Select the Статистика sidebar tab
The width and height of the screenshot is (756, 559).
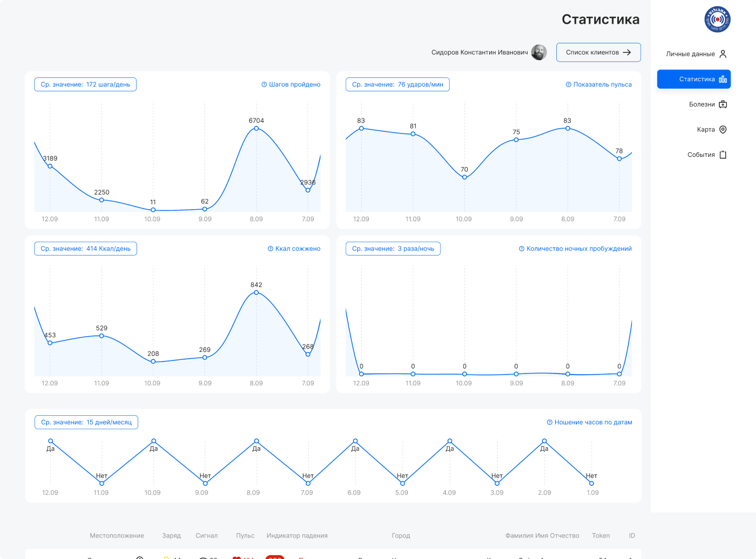[693, 79]
